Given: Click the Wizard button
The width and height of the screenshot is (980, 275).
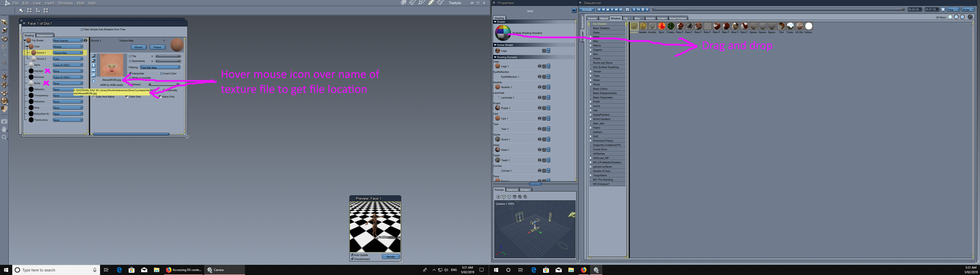Looking at the screenshot, I should (x=139, y=47).
